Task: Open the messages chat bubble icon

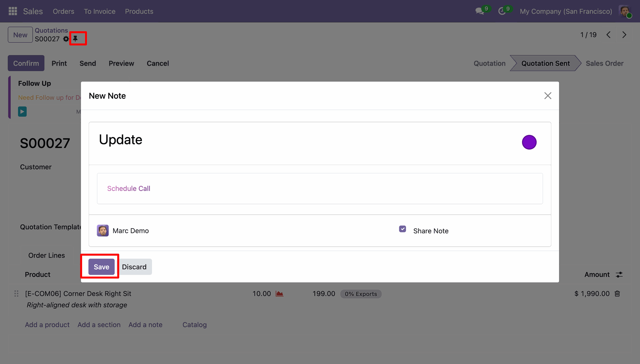Action: click(479, 11)
